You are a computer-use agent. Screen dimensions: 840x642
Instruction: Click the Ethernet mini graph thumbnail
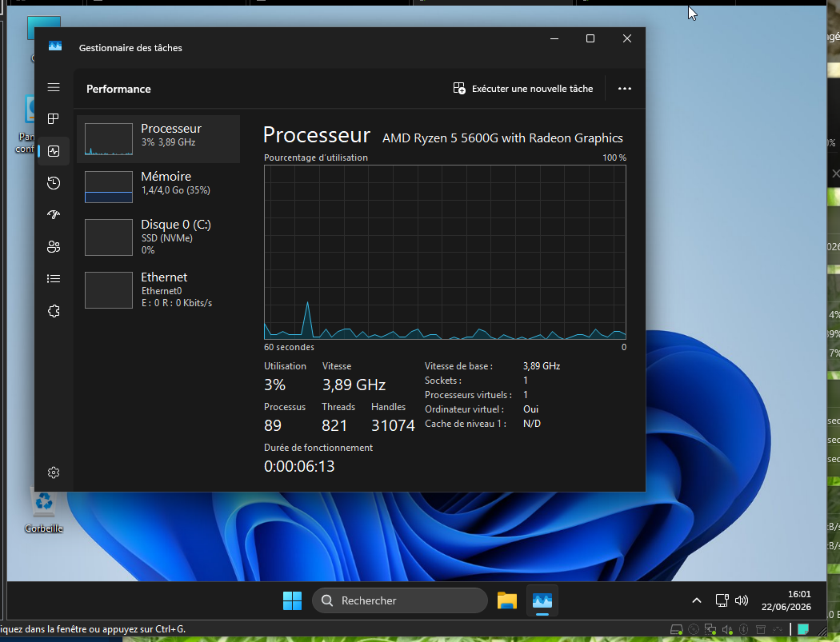click(109, 290)
